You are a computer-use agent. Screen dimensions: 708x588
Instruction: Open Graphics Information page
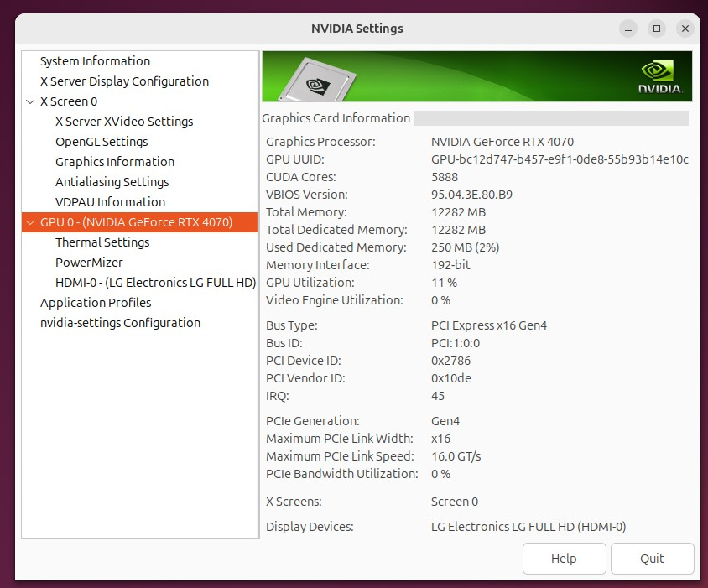(115, 162)
